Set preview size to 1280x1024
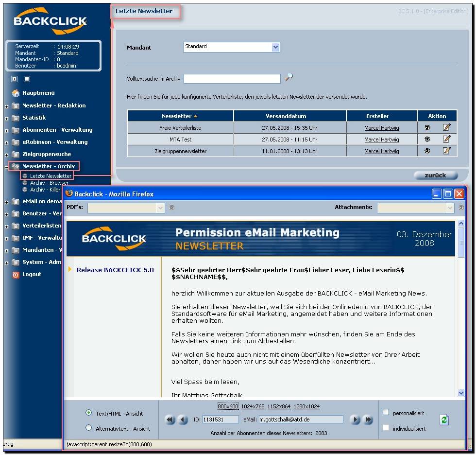The image size is (476, 455). (306, 406)
